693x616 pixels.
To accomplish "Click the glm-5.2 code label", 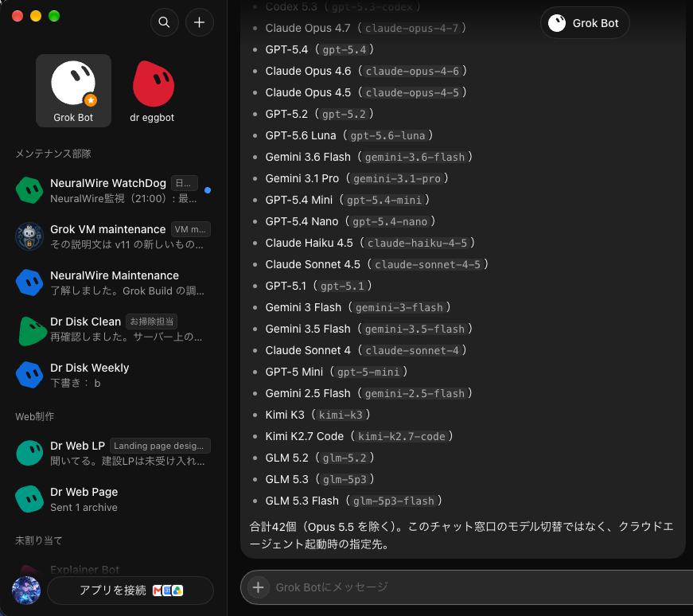I will tap(345, 458).
